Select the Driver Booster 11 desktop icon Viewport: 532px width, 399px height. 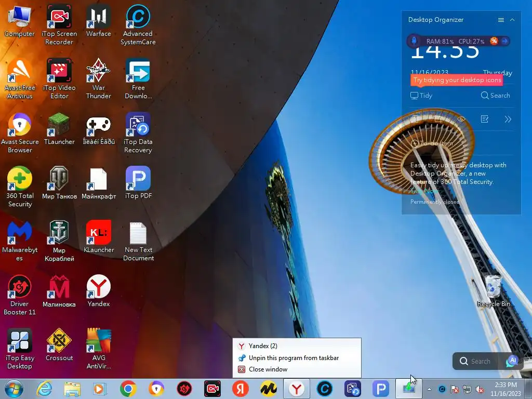[20, 295]
